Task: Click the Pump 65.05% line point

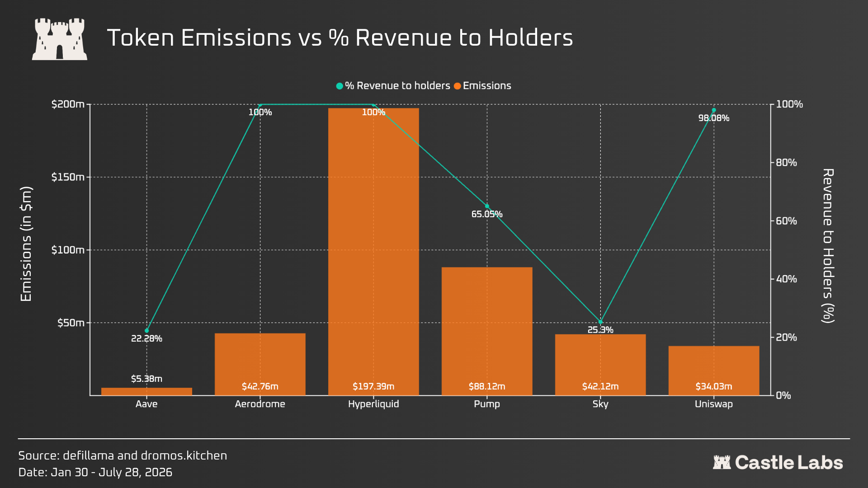Action: (x=487, y=206)
